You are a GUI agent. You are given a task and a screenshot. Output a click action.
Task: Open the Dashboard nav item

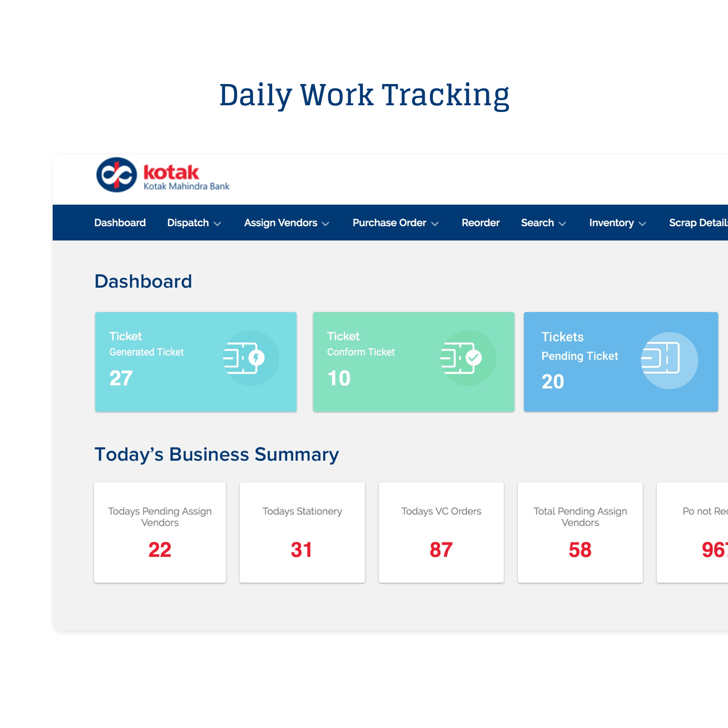120,223
